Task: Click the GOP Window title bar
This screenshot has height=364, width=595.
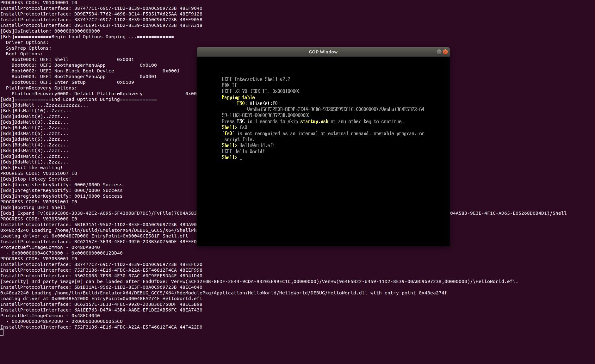Action: 323,52
